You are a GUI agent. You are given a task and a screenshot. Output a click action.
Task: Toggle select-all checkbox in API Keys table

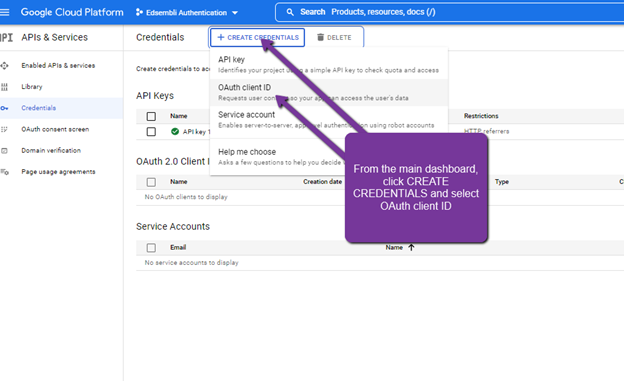(x=151, y=116)
